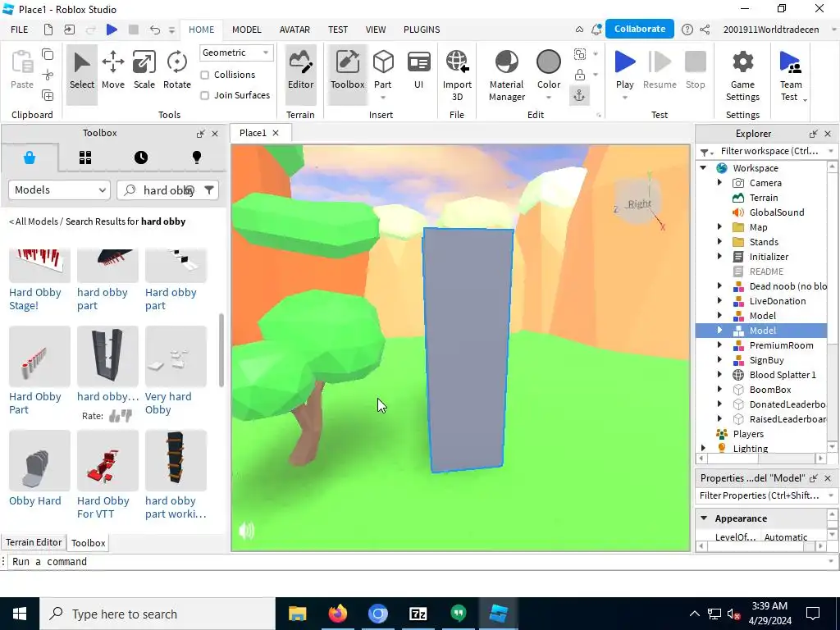Expand the selected Model node
This screenshot has width=840, height=630.
click(719, 330)
